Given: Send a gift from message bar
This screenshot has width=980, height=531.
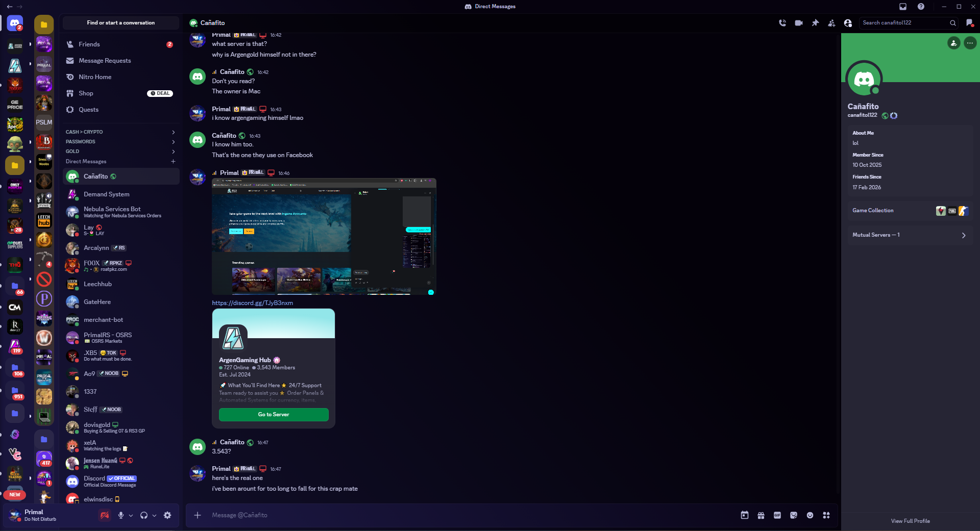Looking at the screenshot, I should click(x=761, y=515).
